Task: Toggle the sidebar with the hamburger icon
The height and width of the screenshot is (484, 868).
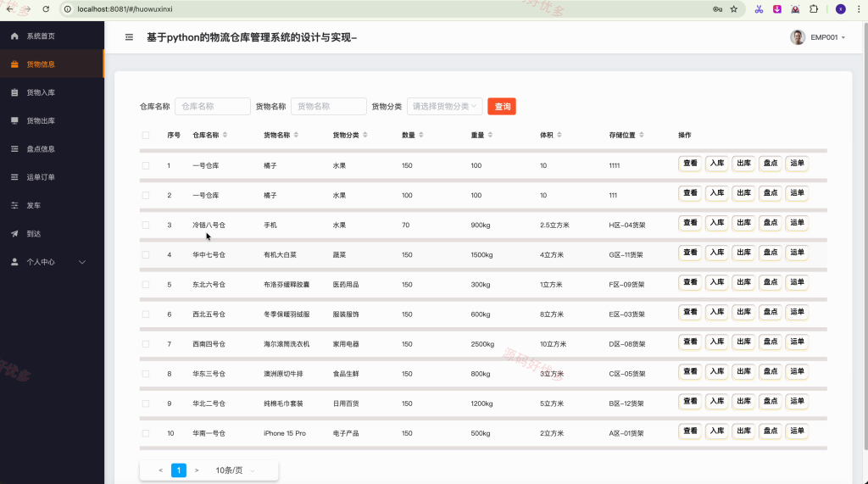Action: [129, 37]
